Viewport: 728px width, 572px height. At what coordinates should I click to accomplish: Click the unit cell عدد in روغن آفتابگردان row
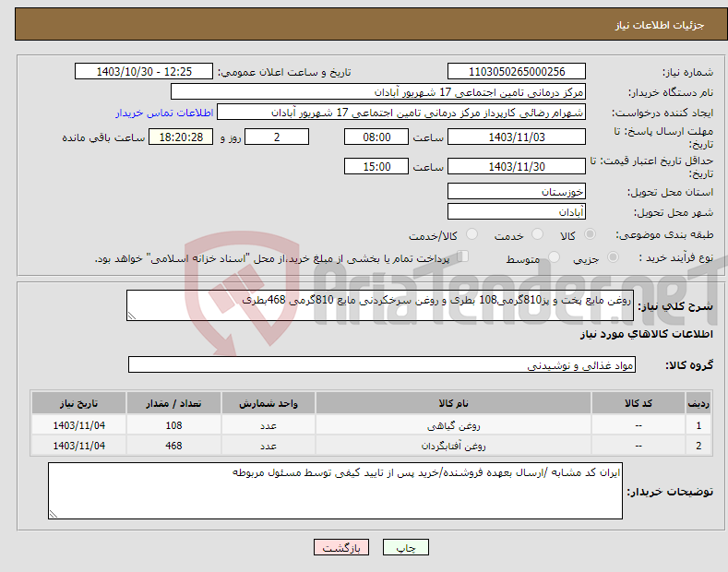tap(269, 446)
